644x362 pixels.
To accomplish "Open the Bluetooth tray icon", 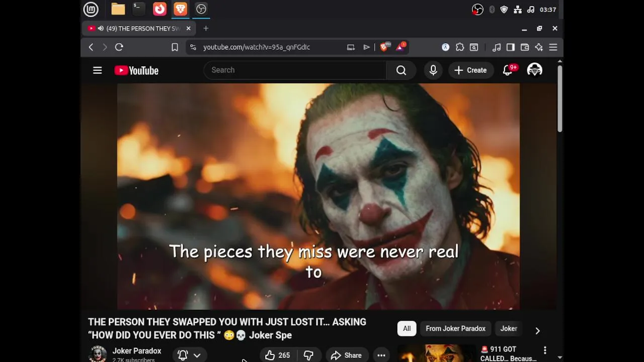I will pyautogui.click(x=492, y=10).
